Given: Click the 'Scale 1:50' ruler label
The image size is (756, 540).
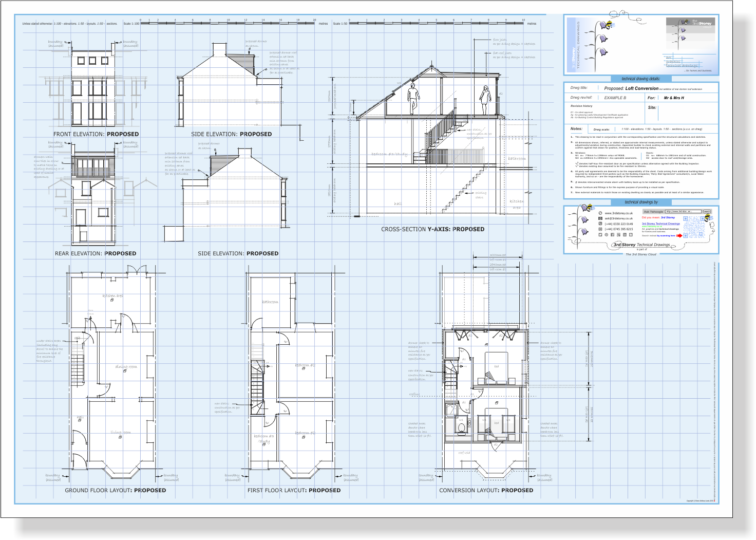Looking at the screenshot, I should pos(340,24).
